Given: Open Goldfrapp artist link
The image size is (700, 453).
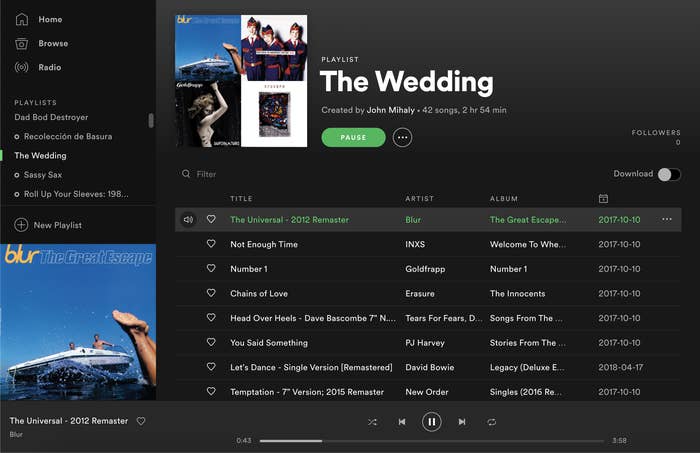Looking at the screenshot, I should (425, 269).
